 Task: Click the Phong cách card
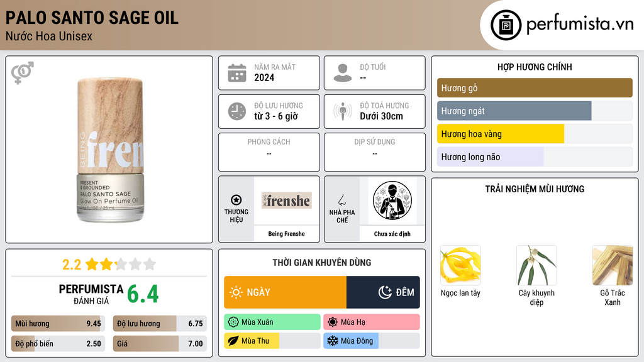[269, 152]
